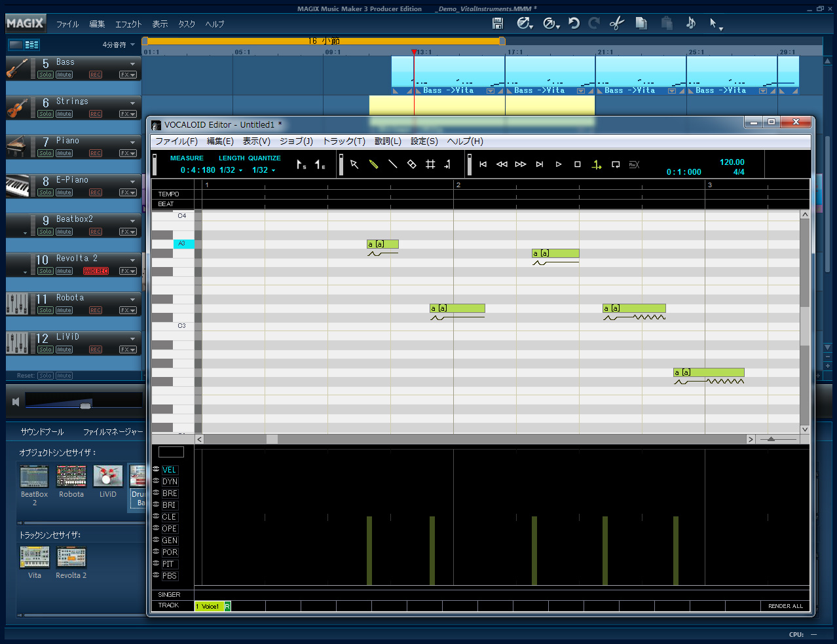Jump to the song end in VOCALOID transport
837x644 pixels.
click(540, 164)
